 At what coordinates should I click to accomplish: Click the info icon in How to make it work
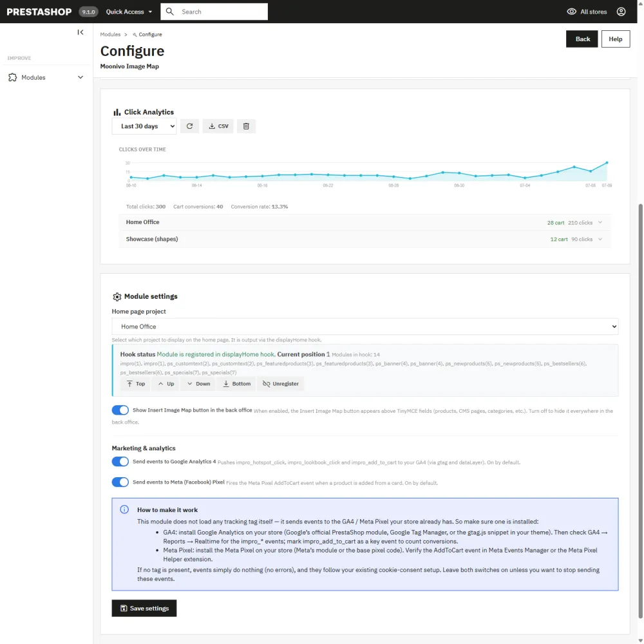124,509
